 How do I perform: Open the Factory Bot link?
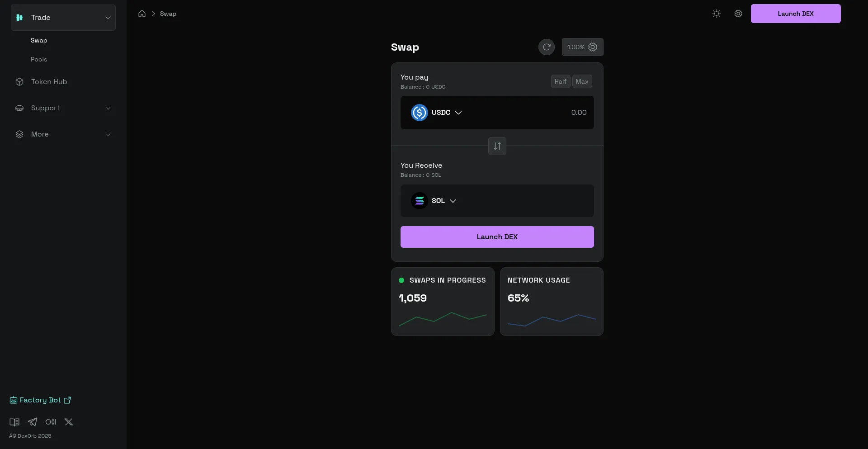point(40,400)
